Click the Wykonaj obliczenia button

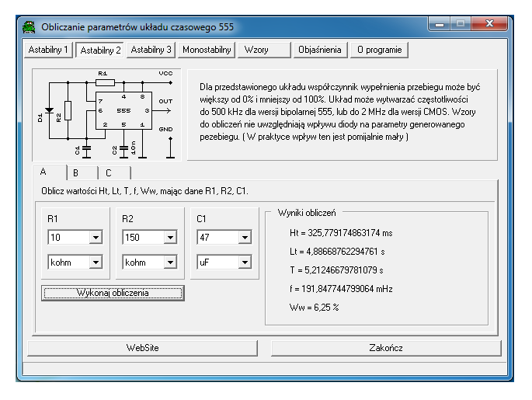pos(113,293)
